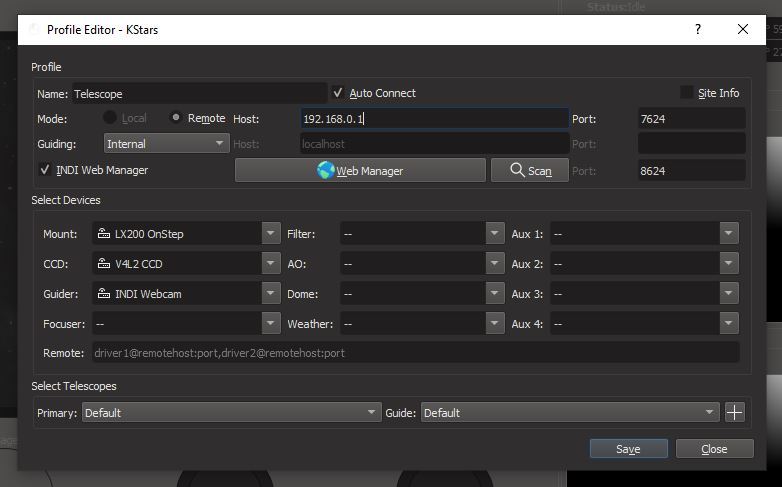Open the Aux 2 dropdown
Image resolution: width=782 pixels, height=487 pixels.
729,263
